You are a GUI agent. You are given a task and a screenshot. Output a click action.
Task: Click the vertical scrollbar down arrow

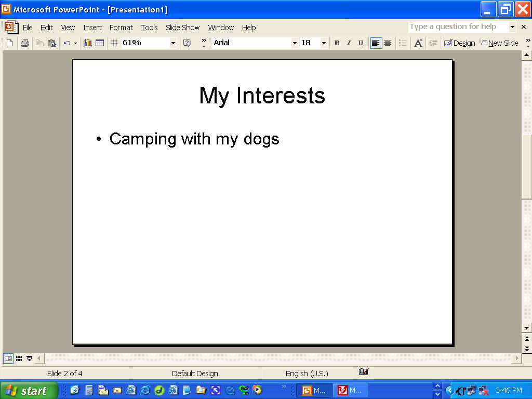[527, 328]
